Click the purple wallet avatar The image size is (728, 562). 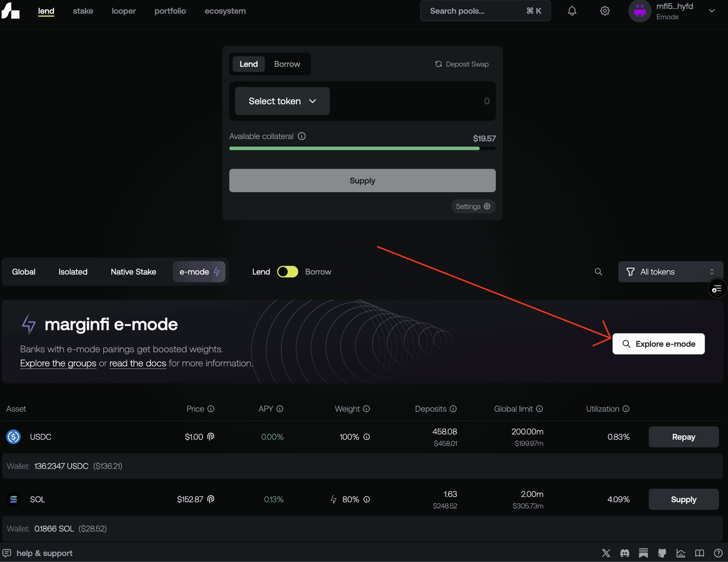pyautogui.click(x=640, y=11)
